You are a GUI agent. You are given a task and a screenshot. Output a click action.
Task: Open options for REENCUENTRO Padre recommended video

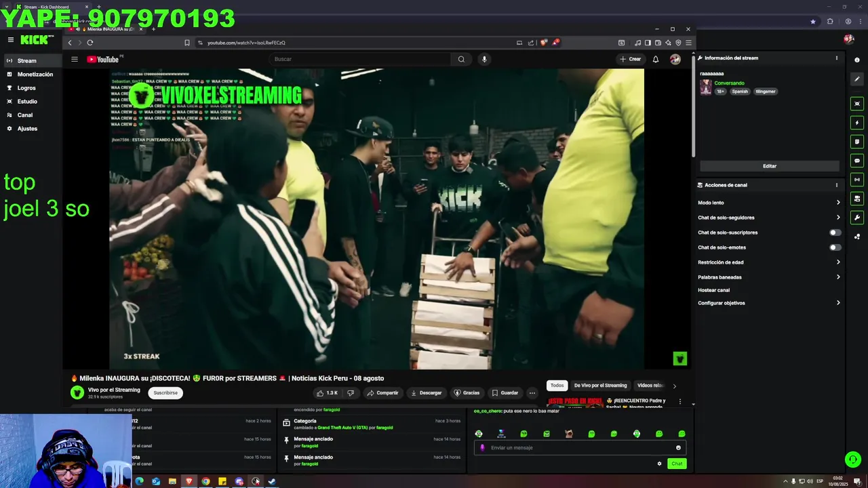[x=680, y=402]
